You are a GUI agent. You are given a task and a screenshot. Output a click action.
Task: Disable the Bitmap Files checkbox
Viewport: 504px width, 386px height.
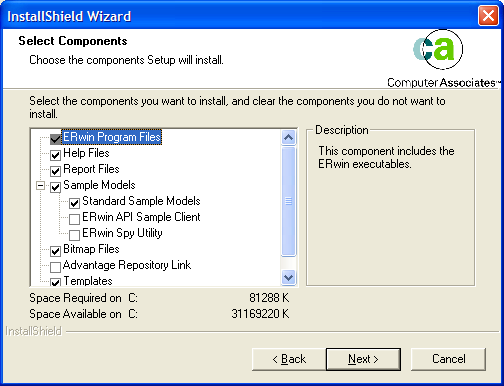pos(55,251)
